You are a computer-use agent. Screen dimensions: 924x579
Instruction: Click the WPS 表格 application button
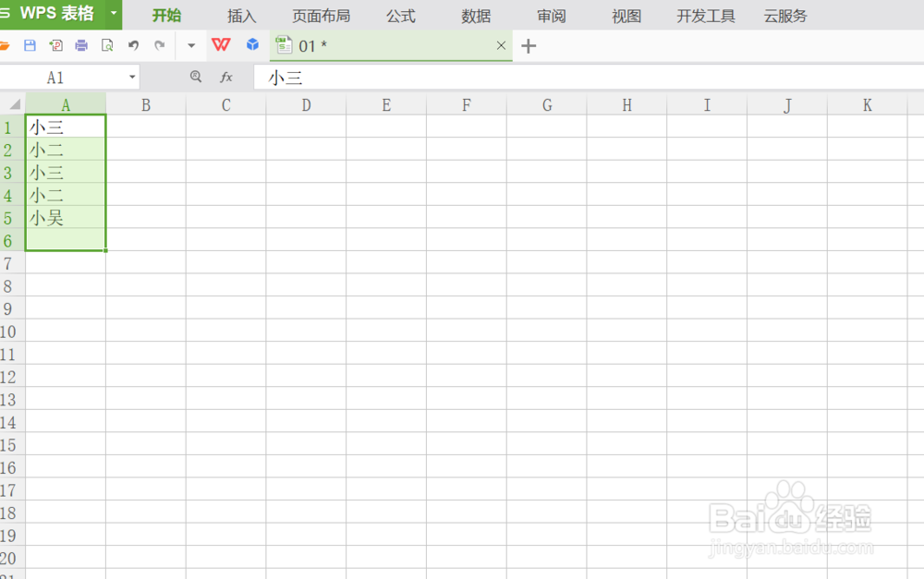click(53, 13)
